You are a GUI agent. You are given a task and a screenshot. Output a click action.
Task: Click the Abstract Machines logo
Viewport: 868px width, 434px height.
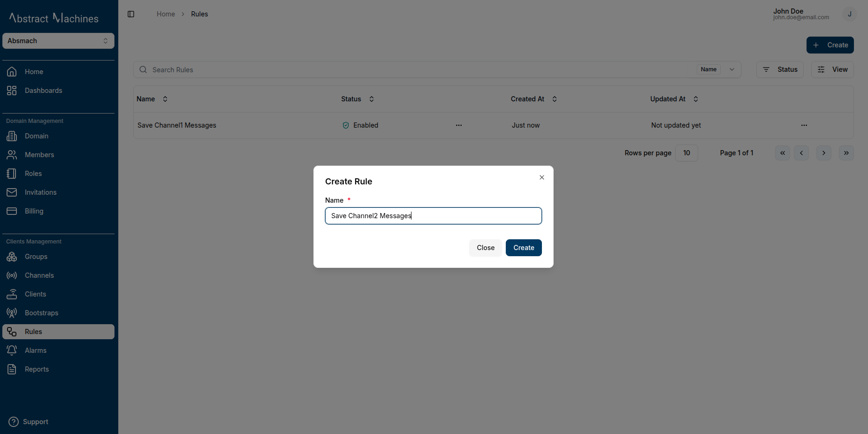coord(54,18)
